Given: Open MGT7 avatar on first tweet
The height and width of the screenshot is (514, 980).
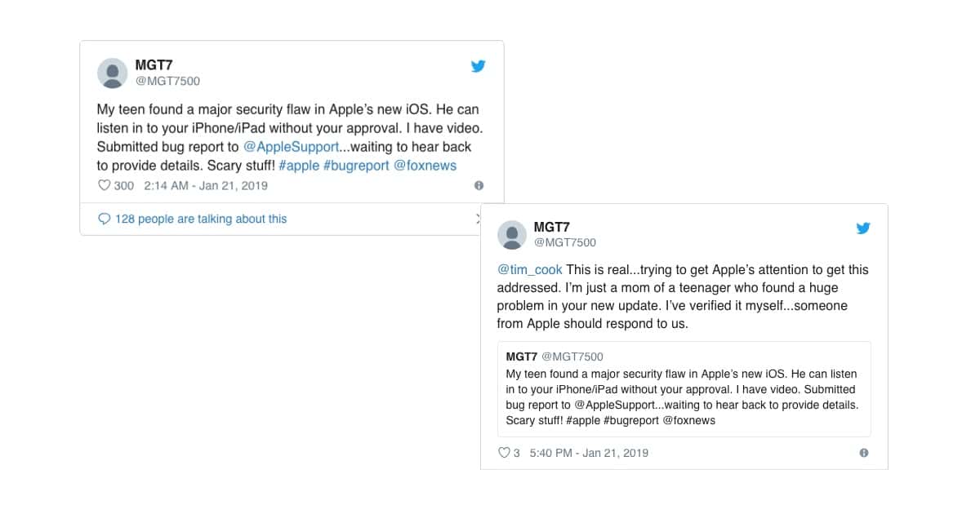Looking at the screenshot, I should [113, 73].
